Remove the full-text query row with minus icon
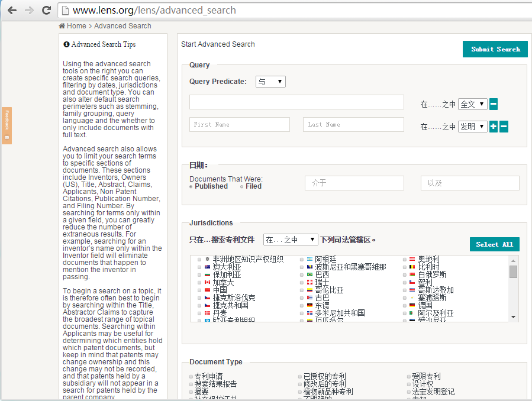Screen dimensions: 532x401 (494, 104)
